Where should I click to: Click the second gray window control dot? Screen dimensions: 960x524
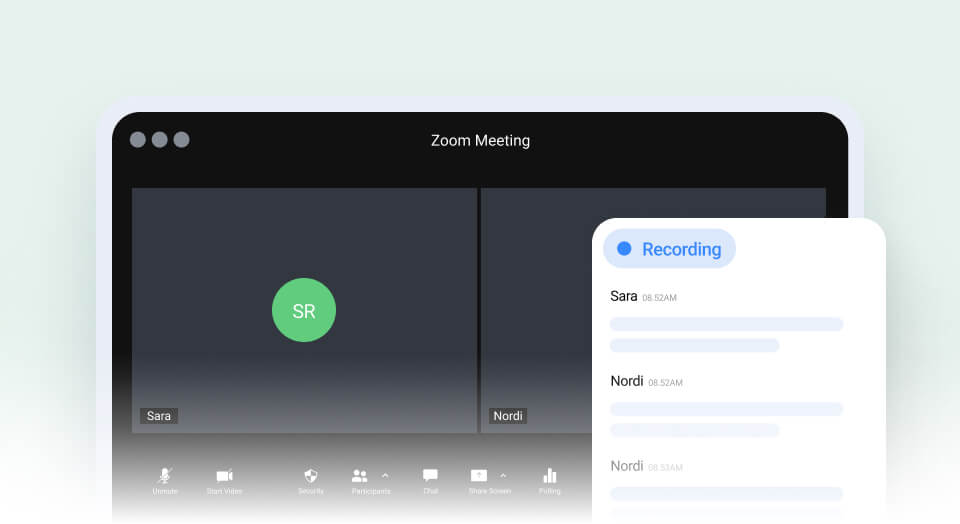point(160,140)
